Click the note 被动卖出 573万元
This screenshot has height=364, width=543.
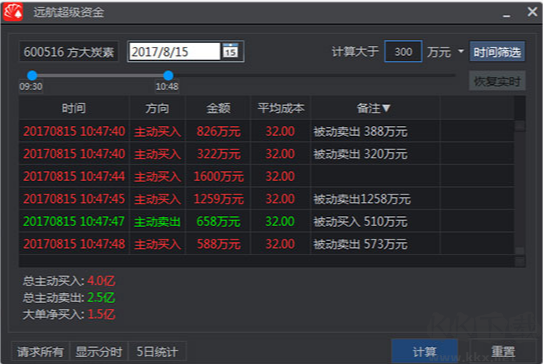tap(360, 244)
